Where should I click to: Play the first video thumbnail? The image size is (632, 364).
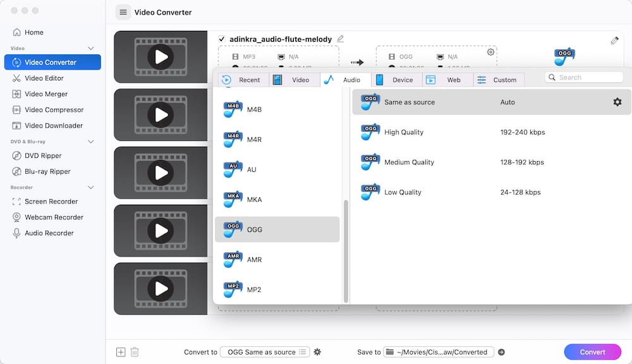(x=161, y=57)
